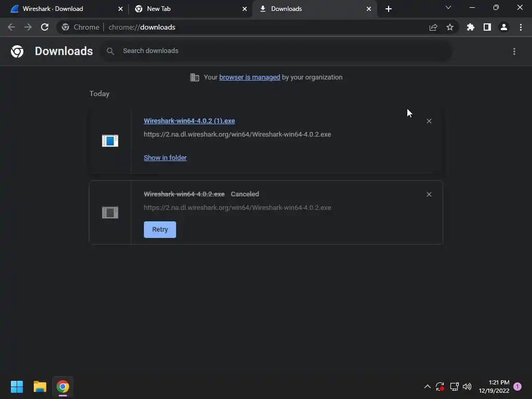532x399 pixels.
Task: Click the managed organization building icon
Action: (x=195, y=77)
